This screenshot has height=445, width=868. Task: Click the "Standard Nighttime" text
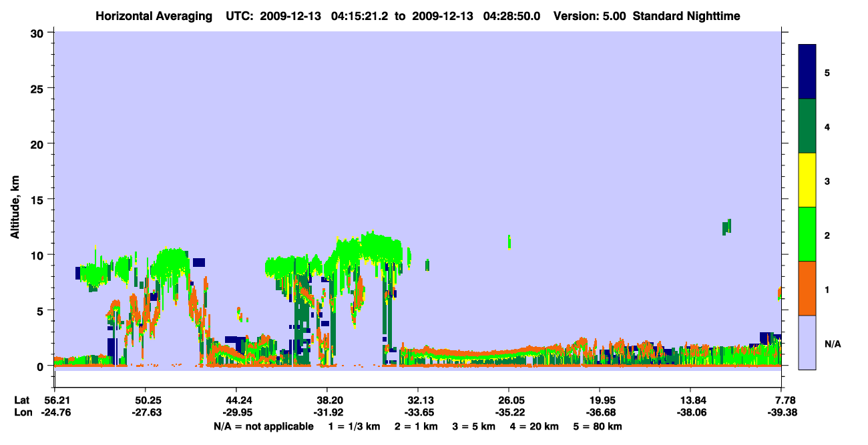(686, 16)
